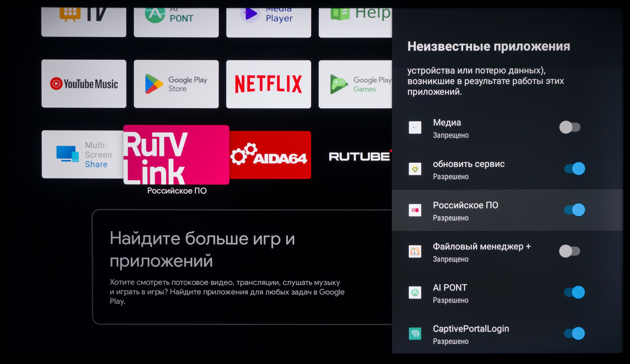630x364 pixels.
Task: Launch Google Play Store tile
Action: tap(176, 84)
